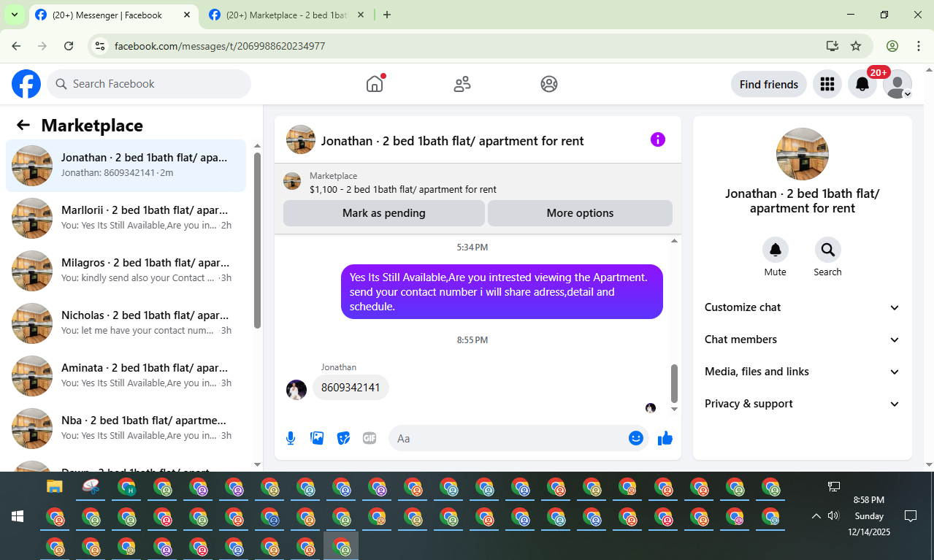Click Jonathan's phone number message 8609342141

point(351,387)
